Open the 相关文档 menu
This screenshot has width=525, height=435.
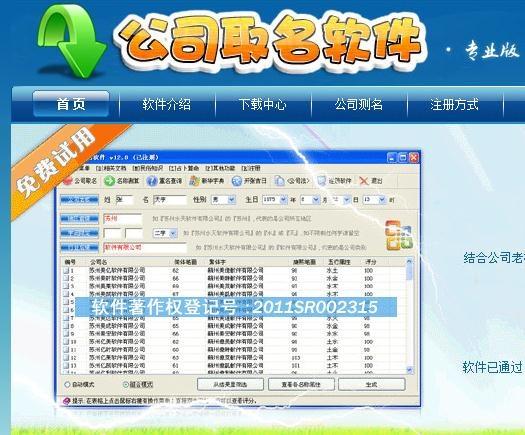pos(111,168)
